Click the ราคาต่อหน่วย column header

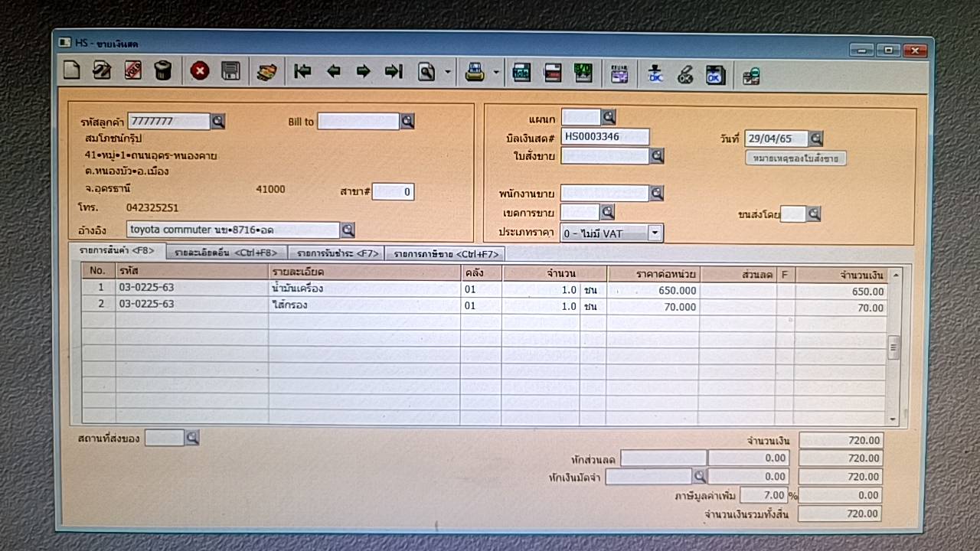click(x=653, y=273)
